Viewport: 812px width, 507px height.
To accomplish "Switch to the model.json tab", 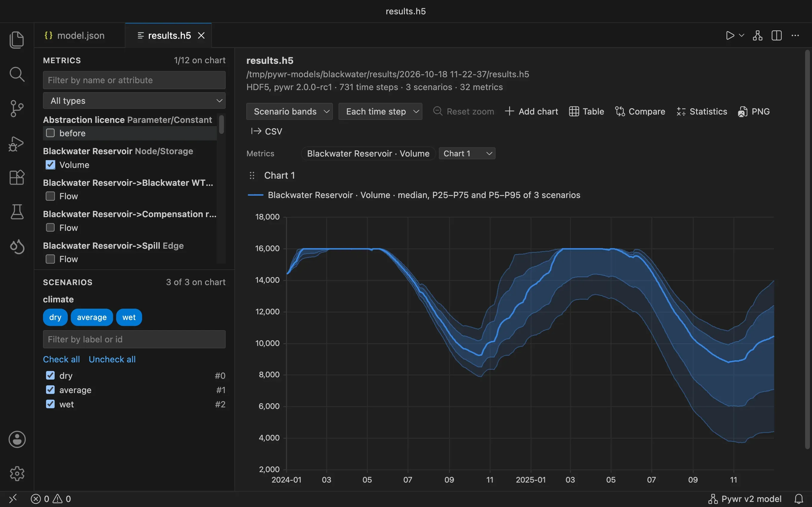I will click(80, 35).
